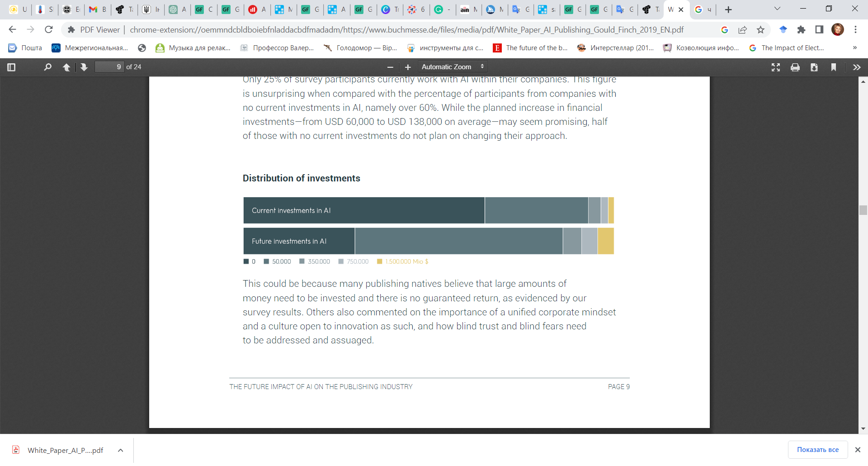Bookmark this tab with the star
This screenshot has height=466, width=868.
[760, 29]
